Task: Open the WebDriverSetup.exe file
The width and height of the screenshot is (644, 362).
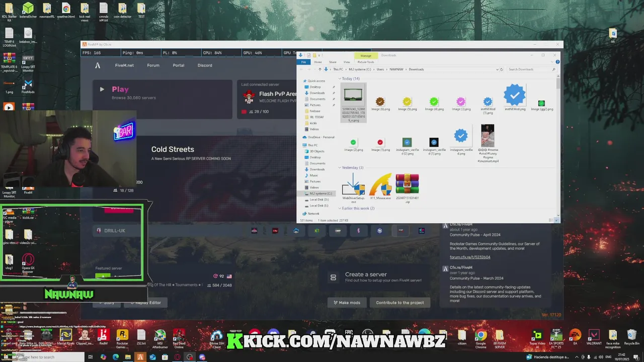Action: [353, 188]
